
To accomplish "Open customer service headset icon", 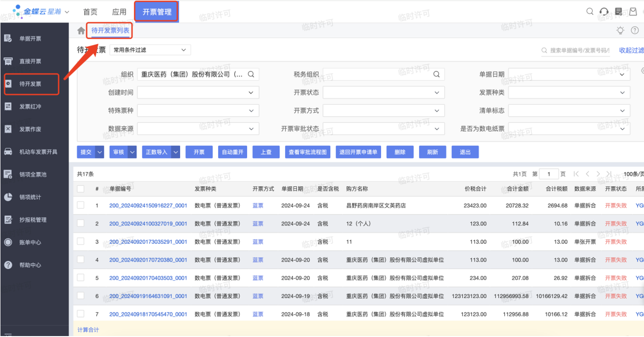I will pyautogui.click(x=604, y=12).
